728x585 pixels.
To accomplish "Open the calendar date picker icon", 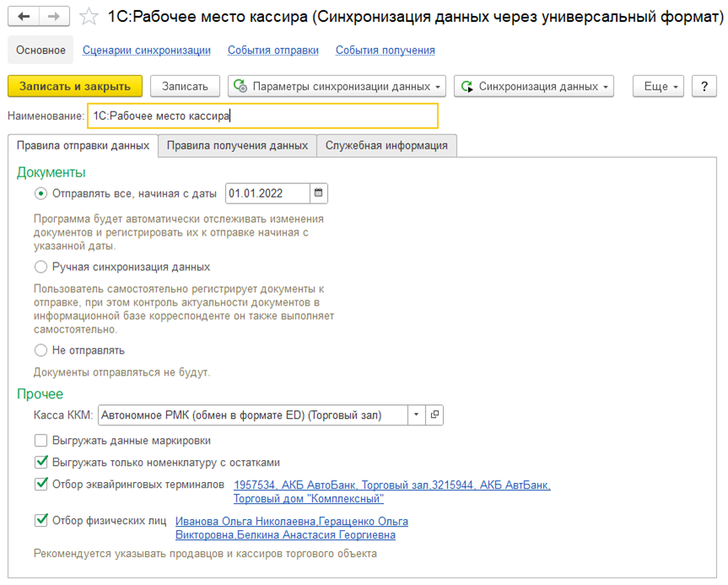I will (x=319, y=193).
